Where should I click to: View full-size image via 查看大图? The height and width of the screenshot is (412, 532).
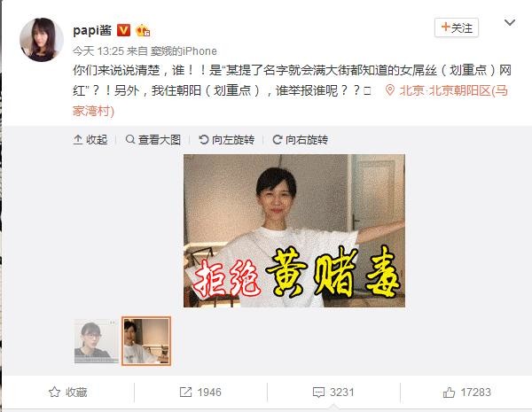click(153, 139)
